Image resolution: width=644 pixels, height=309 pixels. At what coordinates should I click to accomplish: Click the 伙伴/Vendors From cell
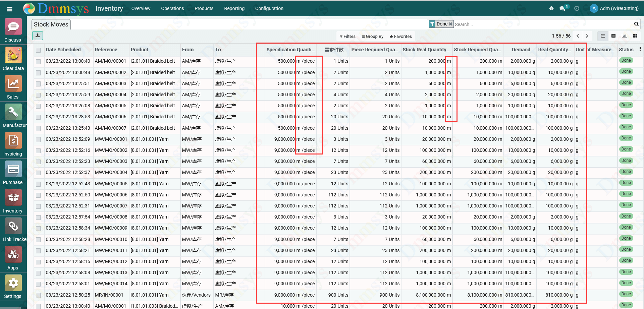[x=196, y=295]
